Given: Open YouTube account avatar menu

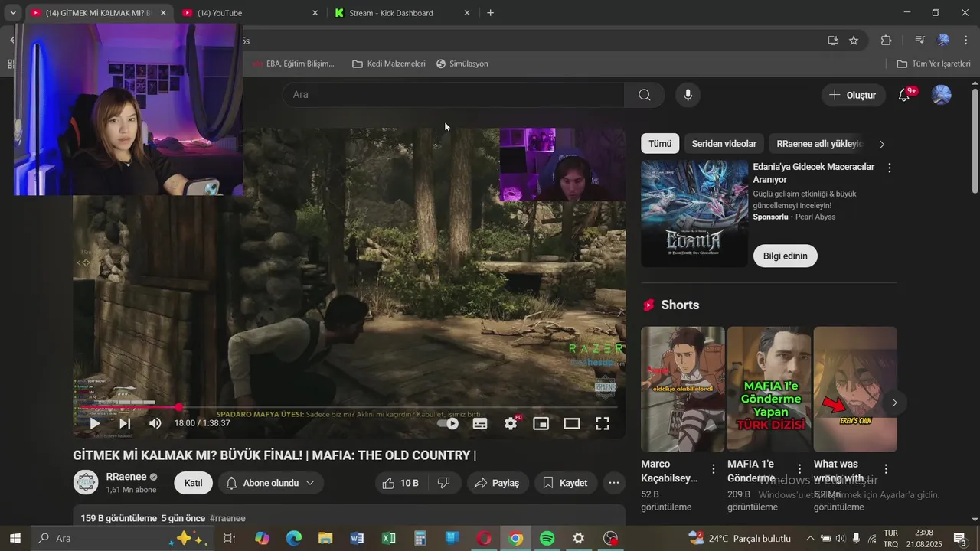Looking at the screenshot, I should pyautogui.click(x=942, y=95).
